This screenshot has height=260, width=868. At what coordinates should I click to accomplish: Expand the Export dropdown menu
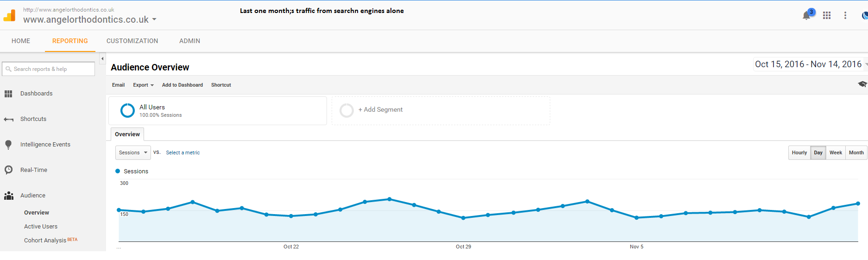tap(143, 85)
